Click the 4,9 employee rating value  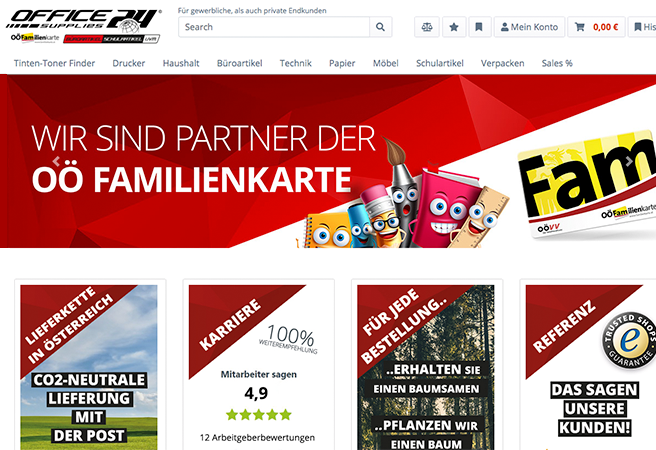(256, 393)
